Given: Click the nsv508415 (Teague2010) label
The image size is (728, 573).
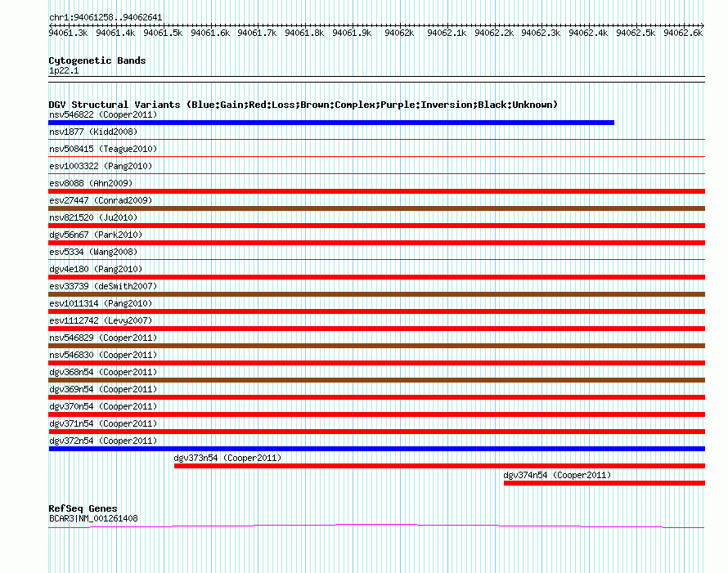Looking at the screenshot, I should [103, 149].
